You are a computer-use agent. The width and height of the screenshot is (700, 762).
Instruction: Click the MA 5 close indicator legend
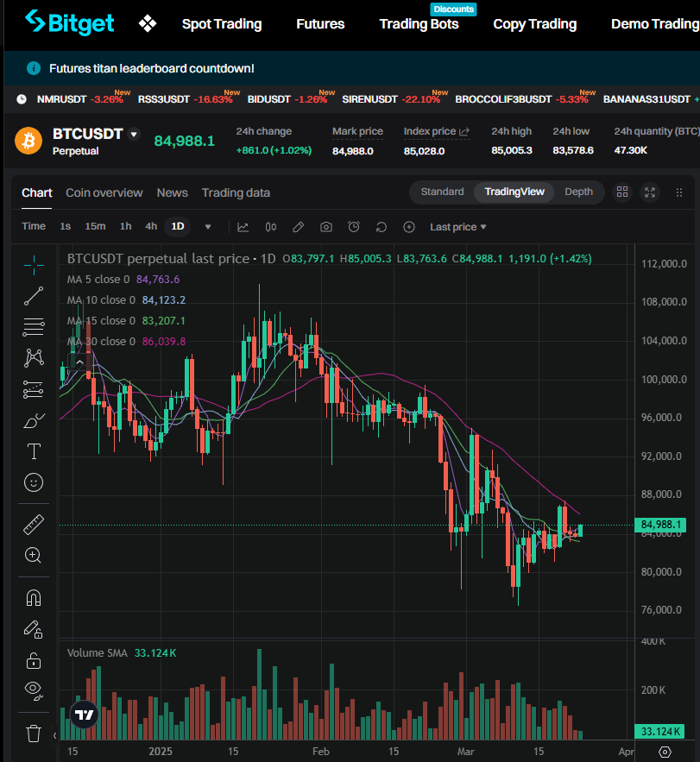pos(123,280)
